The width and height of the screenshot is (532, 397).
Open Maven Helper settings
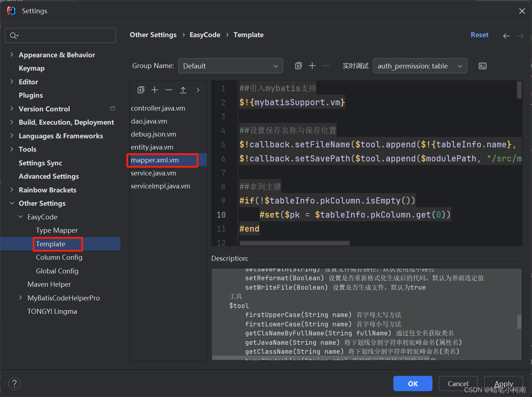click(x=49, y=284)
